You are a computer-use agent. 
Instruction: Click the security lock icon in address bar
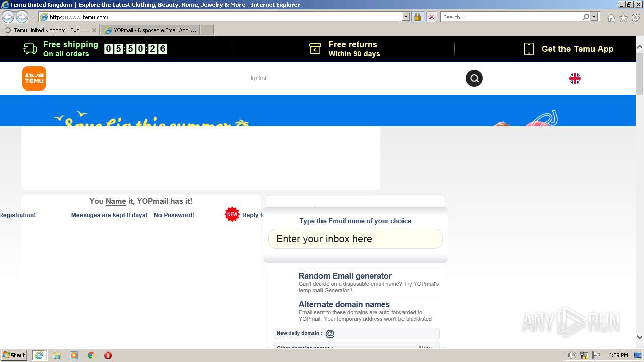(417, 17)
